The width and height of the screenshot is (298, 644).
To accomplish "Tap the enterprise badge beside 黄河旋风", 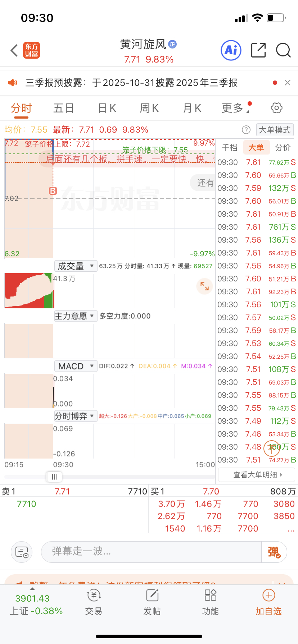I will [x=172, y=44].
